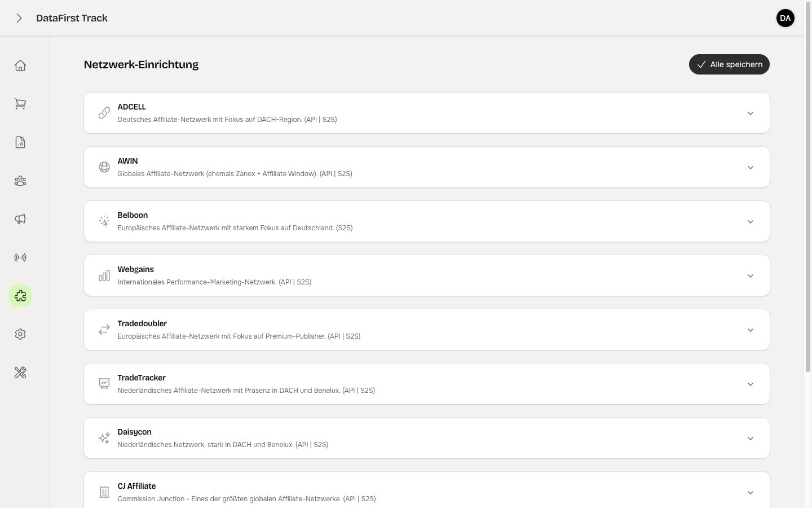Click the CJ Affiliate building icon
Viewport: 812px width, 508px height.
(x=104, y=492)
